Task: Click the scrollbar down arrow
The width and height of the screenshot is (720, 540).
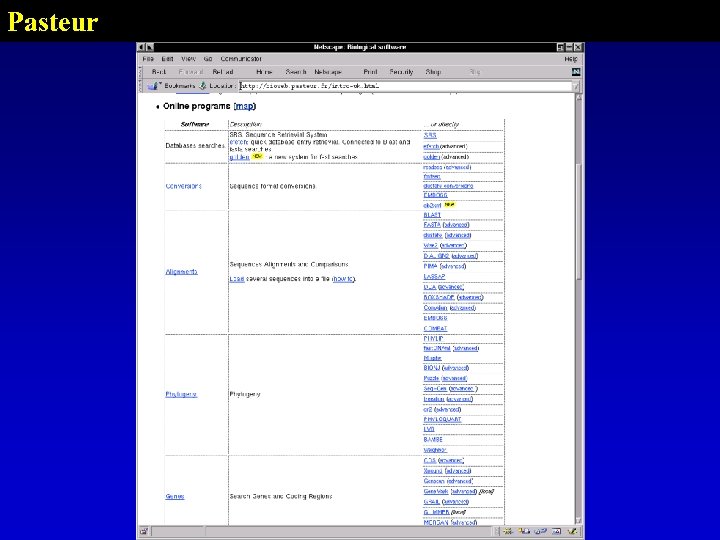Action: (579, 520)
